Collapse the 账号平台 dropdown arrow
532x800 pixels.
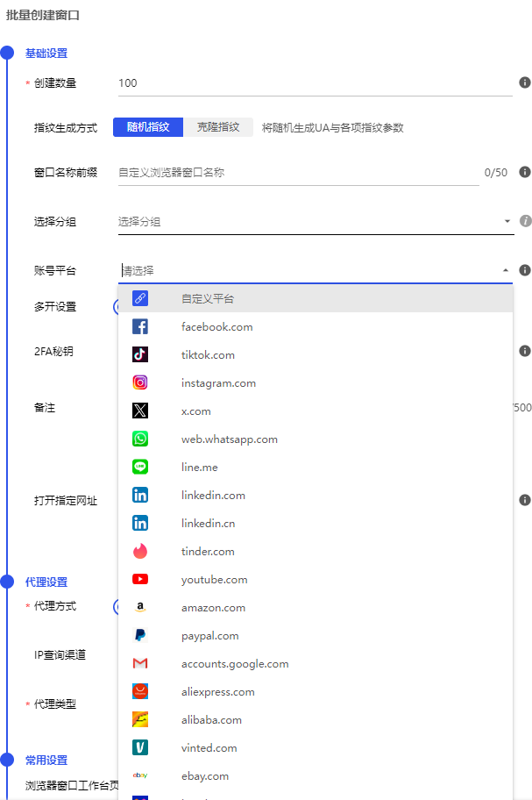tap(506, 270)
